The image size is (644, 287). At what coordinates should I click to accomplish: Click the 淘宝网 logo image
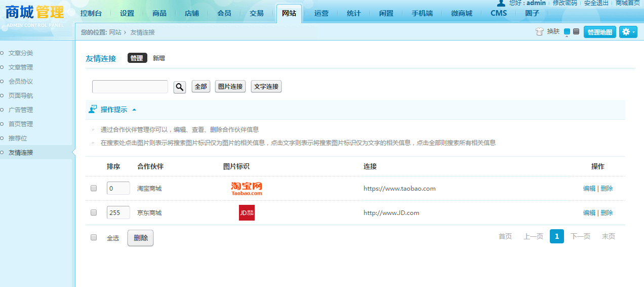pyautogui.click(x=247, y=189)
